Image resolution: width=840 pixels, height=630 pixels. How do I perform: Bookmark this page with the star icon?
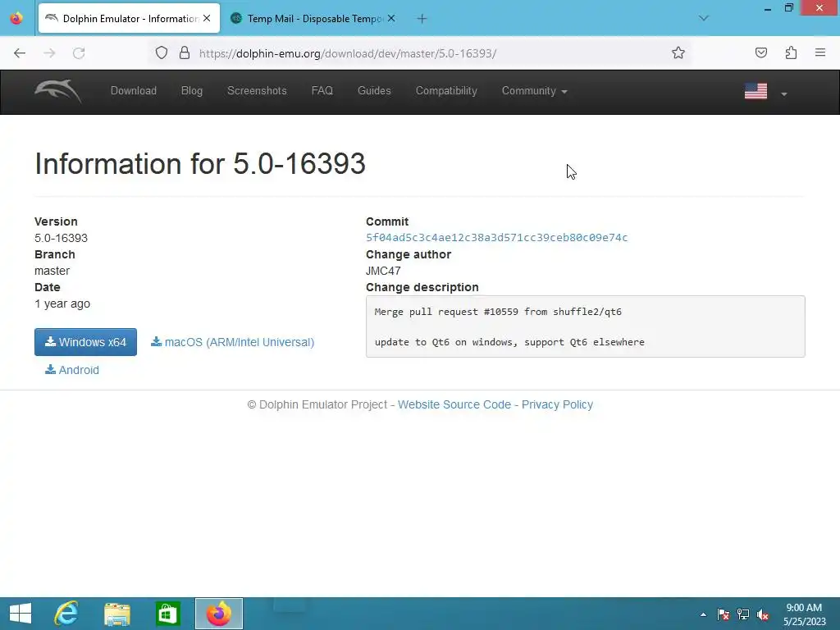pos(678,52)
